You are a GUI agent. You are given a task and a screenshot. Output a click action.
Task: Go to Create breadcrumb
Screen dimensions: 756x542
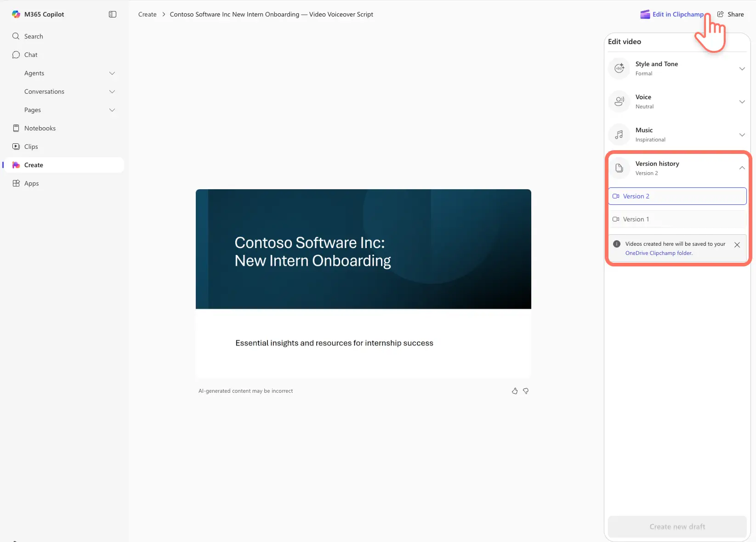point(148,14)
